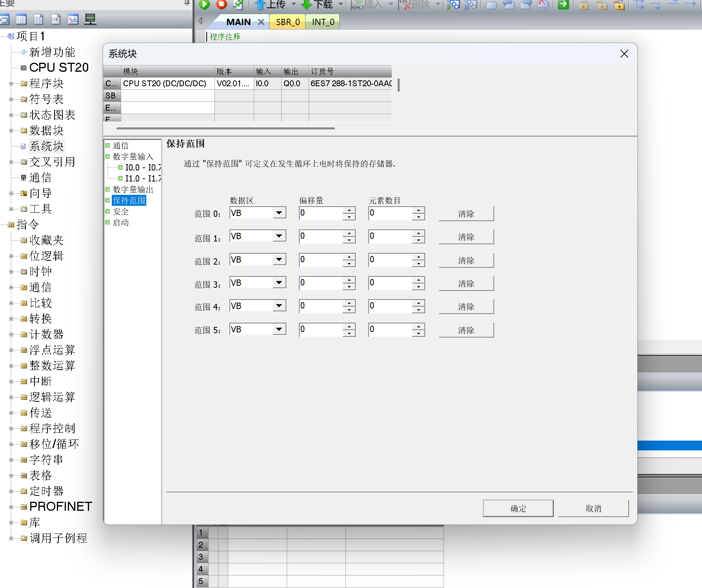The width and height of the screenshot is (702, 588).
Task: Click the 取消 button
Action: click(593, 508)
